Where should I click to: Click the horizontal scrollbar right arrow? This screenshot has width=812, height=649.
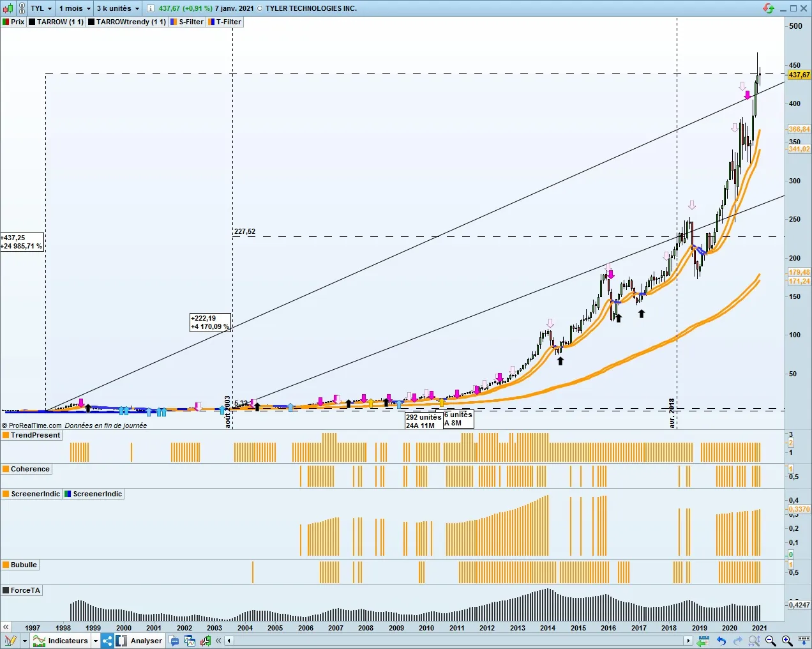point(688,641)
